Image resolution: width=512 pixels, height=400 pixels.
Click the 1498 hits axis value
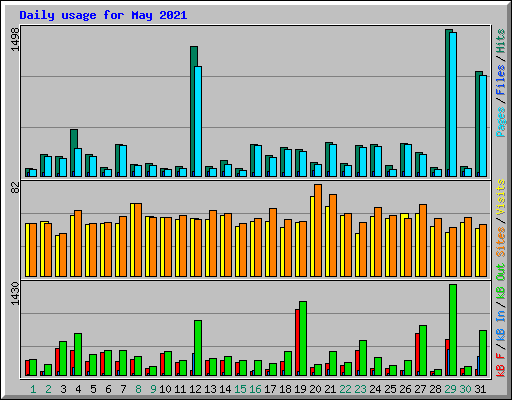point(15,39)
